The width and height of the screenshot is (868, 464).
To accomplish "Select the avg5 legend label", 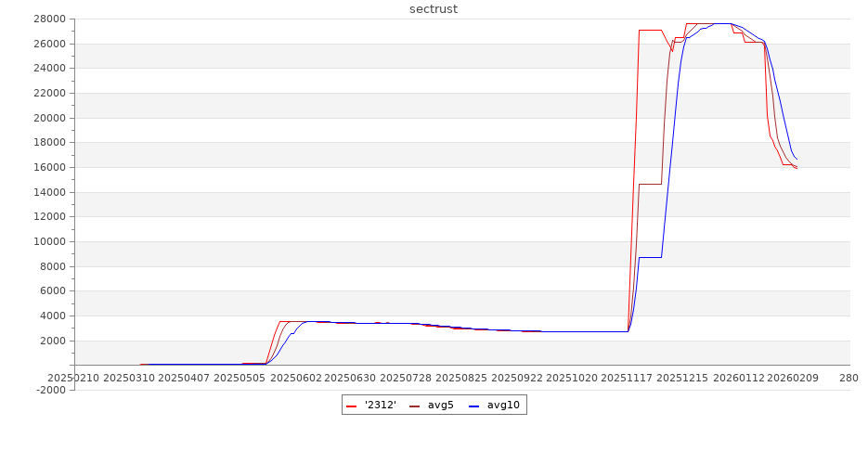I will [440, 406].
